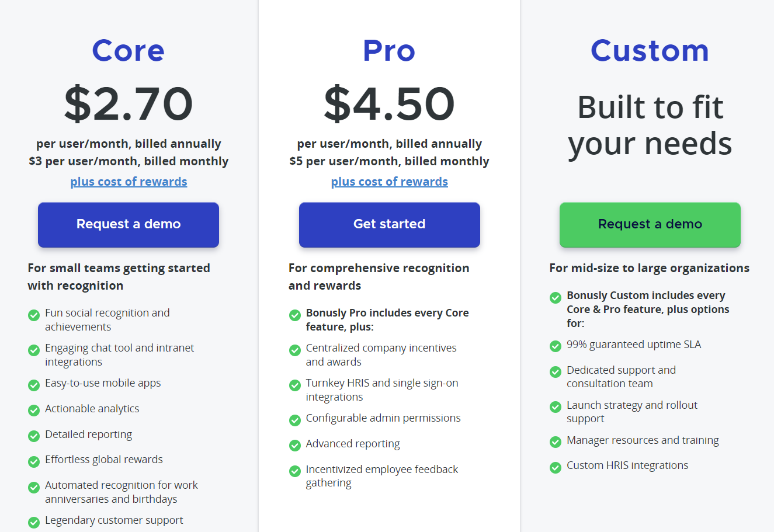Image resolution: width=774 pixels, height=532 pixels.
Task: Click checkmark icon next to Easy-to-use mobile apps
Action: point(34,385)
